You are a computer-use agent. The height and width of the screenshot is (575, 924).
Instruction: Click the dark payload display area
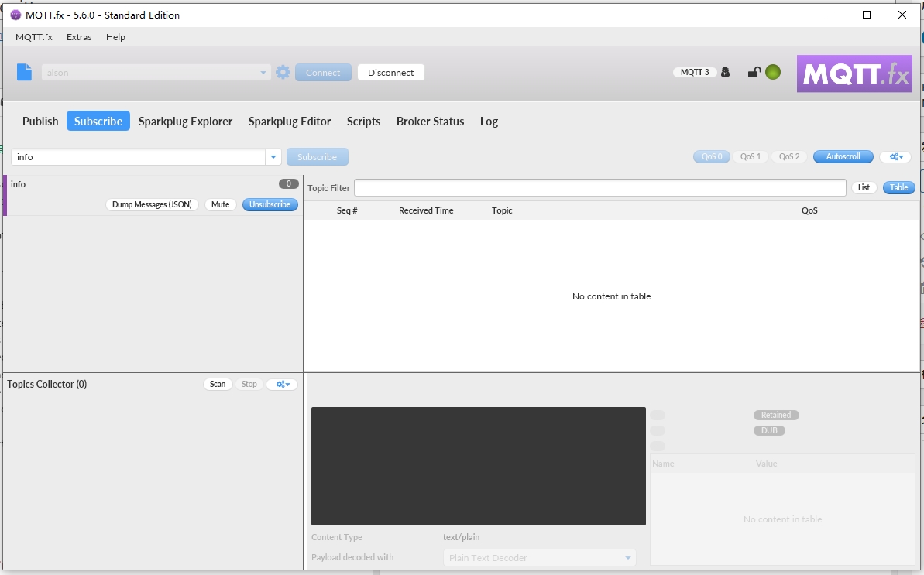click(x=479, y=466)
